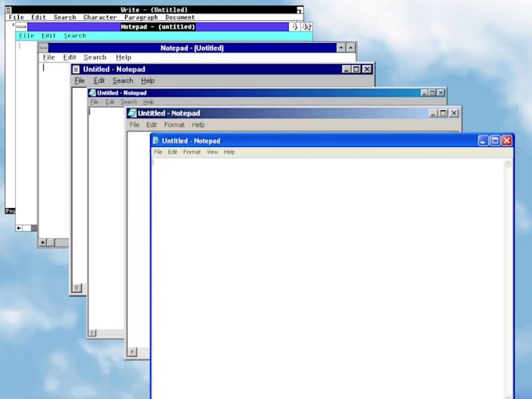Open Edit menu in the Windows 98 Notepad

tap(110, 102)
